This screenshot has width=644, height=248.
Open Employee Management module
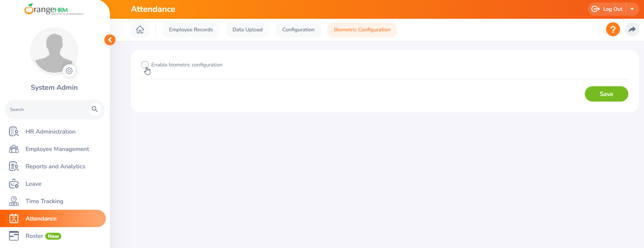point(57,149)
